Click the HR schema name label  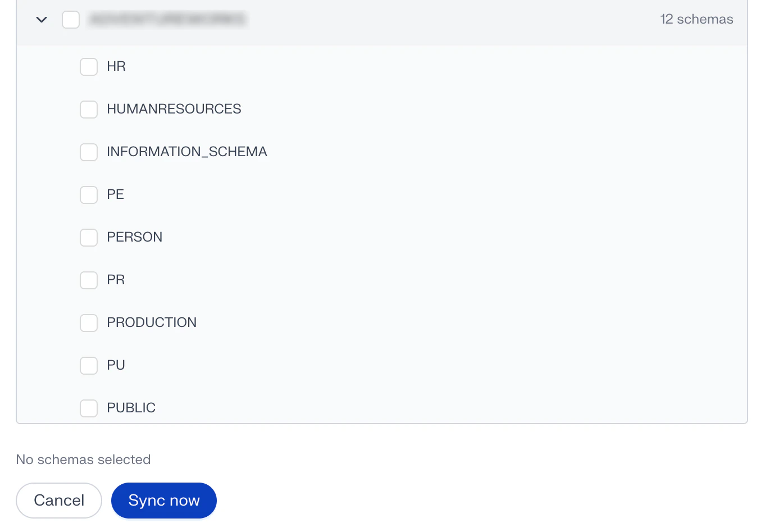[x=116, y=66]
